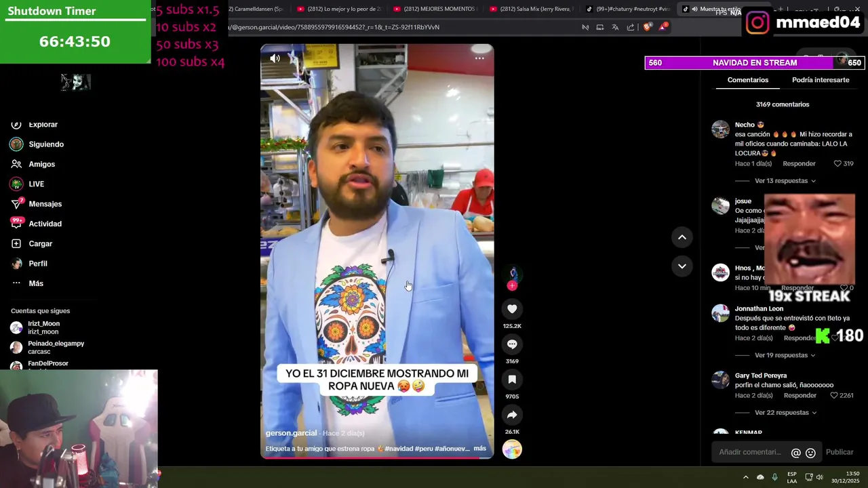
Task: Click the microphone tray icon
Action: click(775, 477)
